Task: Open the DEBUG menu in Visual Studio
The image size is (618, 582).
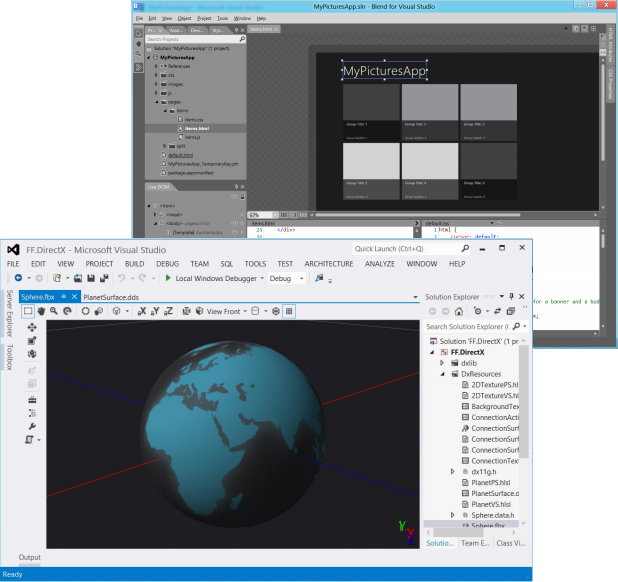Action: tap(168, 264)
